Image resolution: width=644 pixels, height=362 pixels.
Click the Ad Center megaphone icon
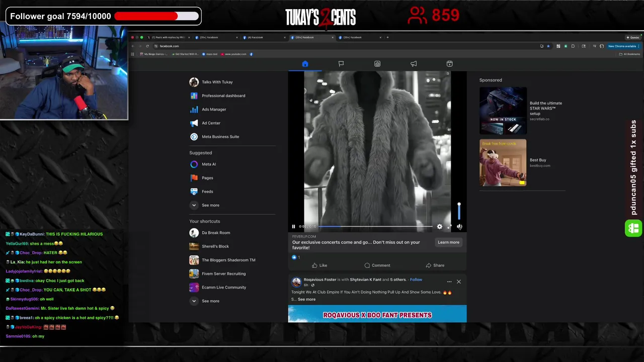[194, 123]
